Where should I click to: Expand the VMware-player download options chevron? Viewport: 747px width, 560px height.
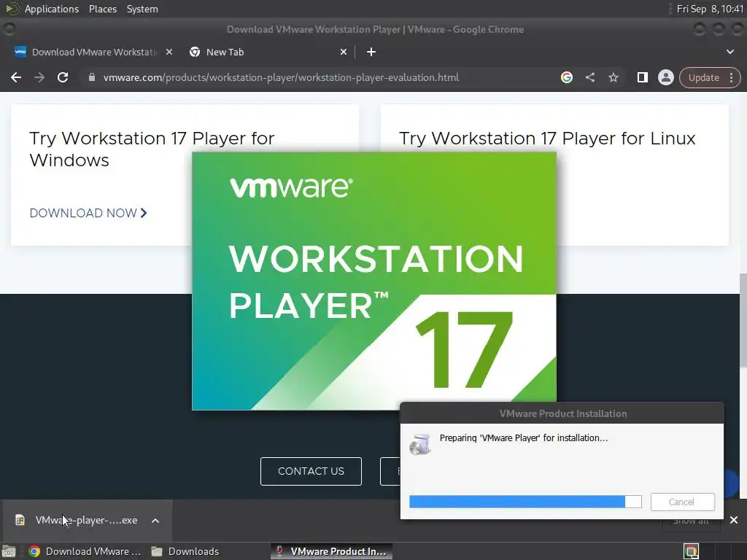155,521
